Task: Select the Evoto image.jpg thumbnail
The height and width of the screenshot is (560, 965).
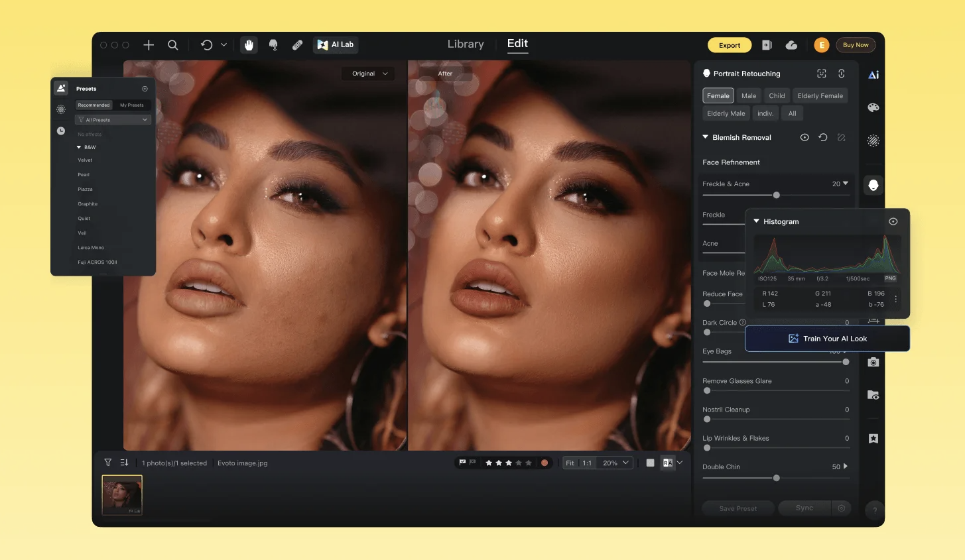Action: pos(122,495)
